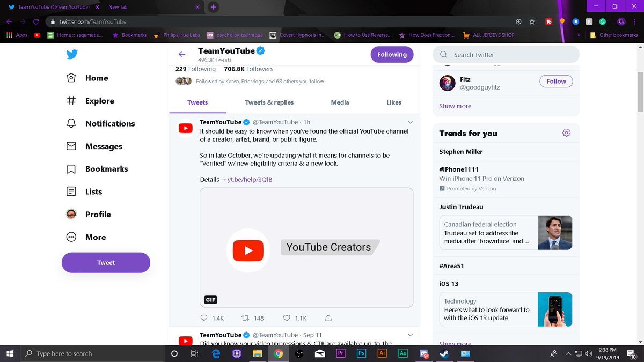Like the tweet with 1.1K likes

pos(295,318)
